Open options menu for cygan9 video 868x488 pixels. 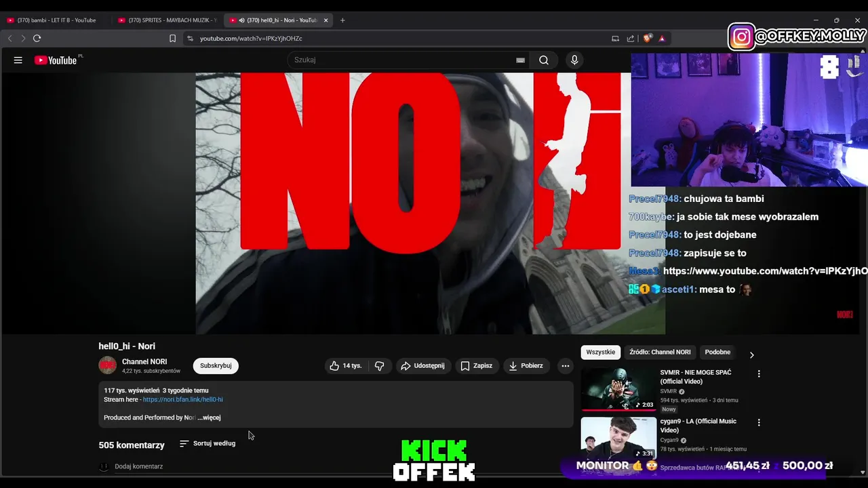click(x=759, y=423)
